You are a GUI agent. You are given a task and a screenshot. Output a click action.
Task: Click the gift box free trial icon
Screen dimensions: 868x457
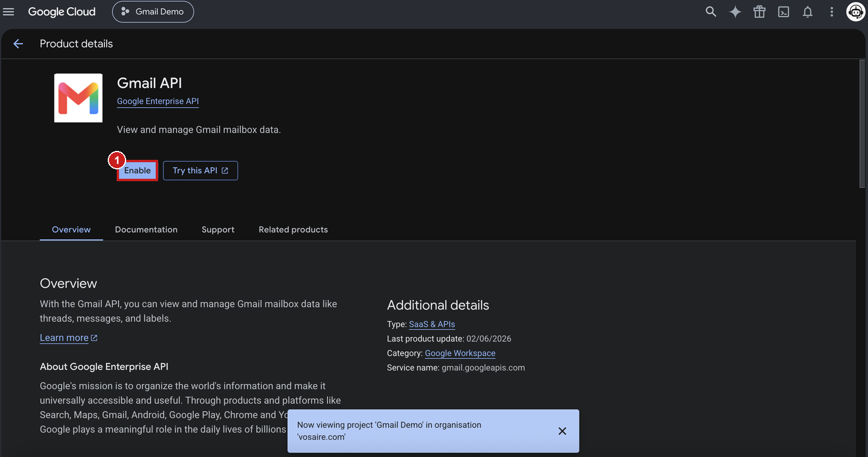point(760,12)
